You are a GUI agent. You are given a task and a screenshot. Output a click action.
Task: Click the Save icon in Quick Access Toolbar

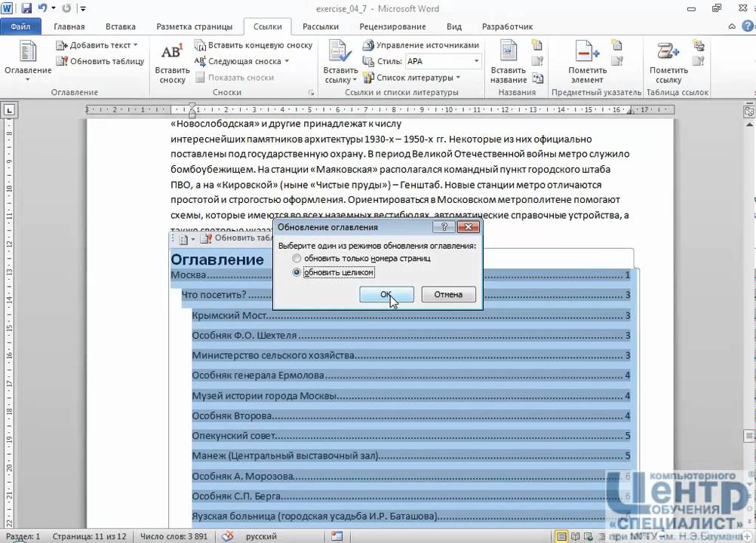(x=26, y=8)
